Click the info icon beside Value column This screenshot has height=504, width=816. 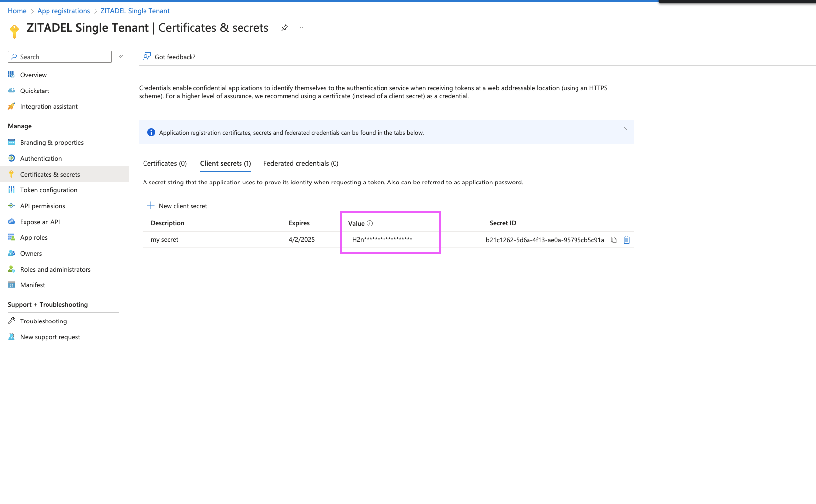coord(370,223)
